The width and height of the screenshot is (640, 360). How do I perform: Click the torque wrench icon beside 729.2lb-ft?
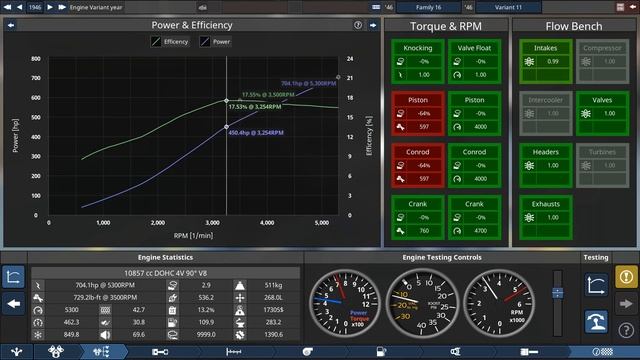38,298
